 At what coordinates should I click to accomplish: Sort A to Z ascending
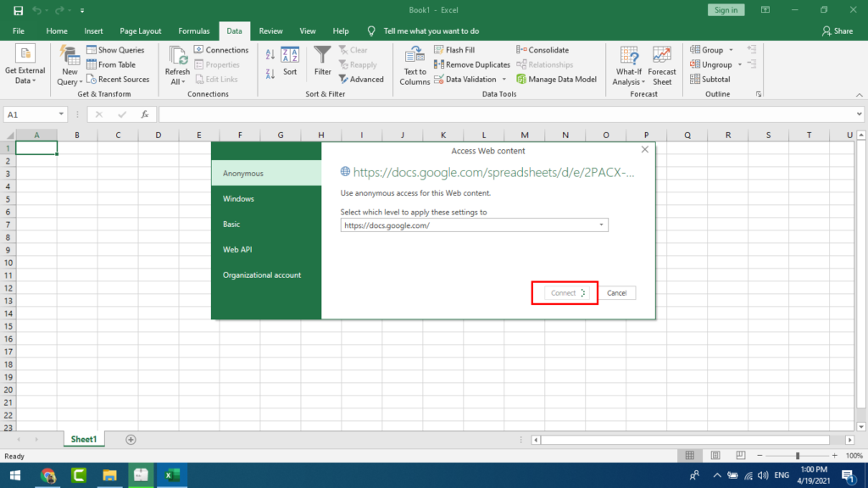pos(270,54)
